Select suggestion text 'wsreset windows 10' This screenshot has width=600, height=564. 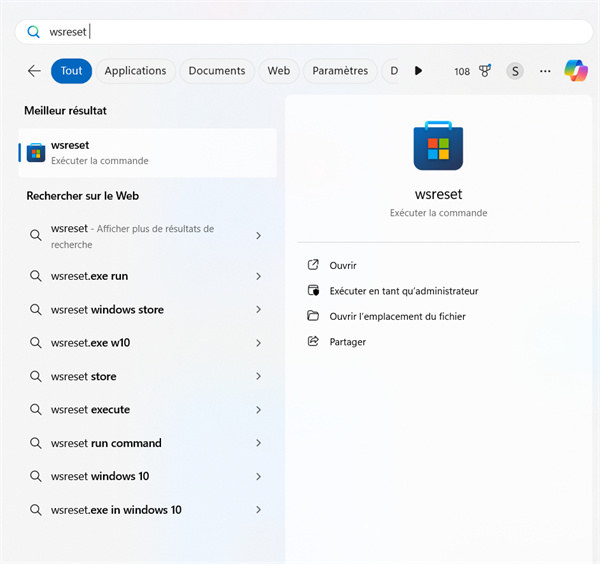[100, 476]
